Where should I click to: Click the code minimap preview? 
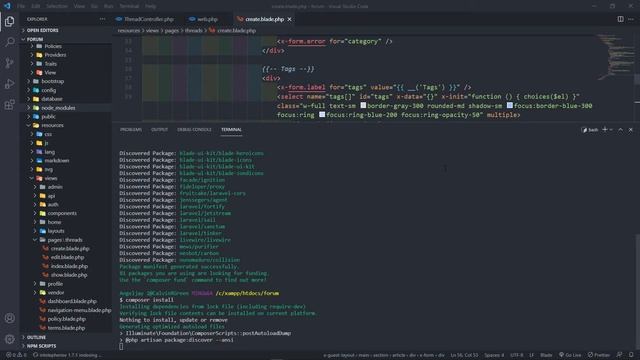click(x=615, y=57)
